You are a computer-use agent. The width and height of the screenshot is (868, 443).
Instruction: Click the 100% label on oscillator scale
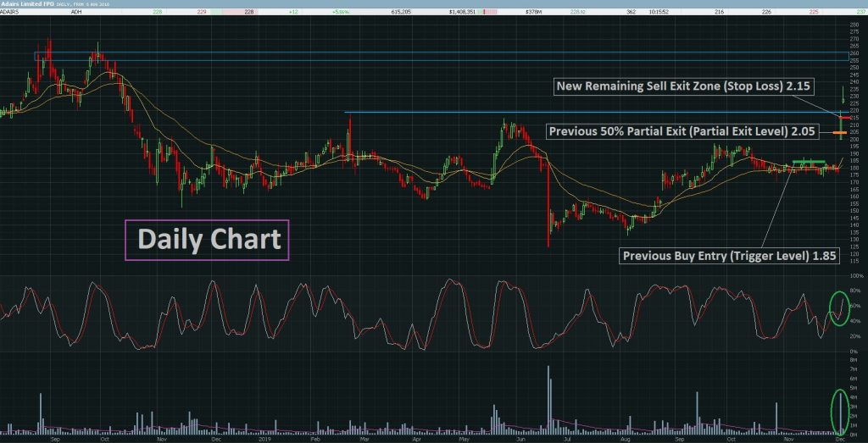point(854,275)
